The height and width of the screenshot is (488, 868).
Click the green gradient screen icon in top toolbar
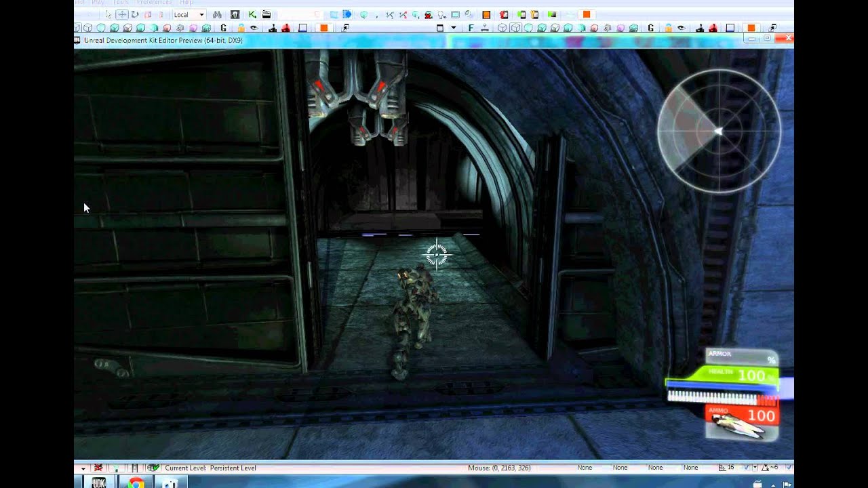[552, 14]
